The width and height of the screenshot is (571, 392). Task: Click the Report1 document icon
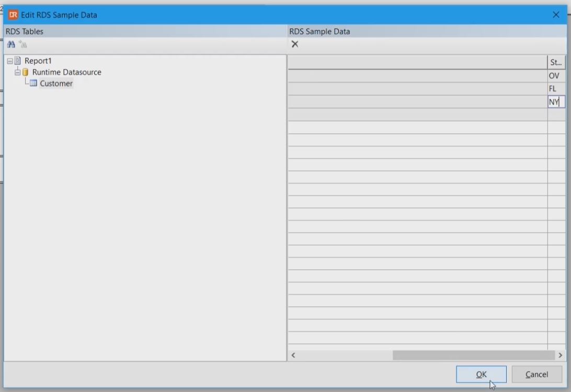18,61
